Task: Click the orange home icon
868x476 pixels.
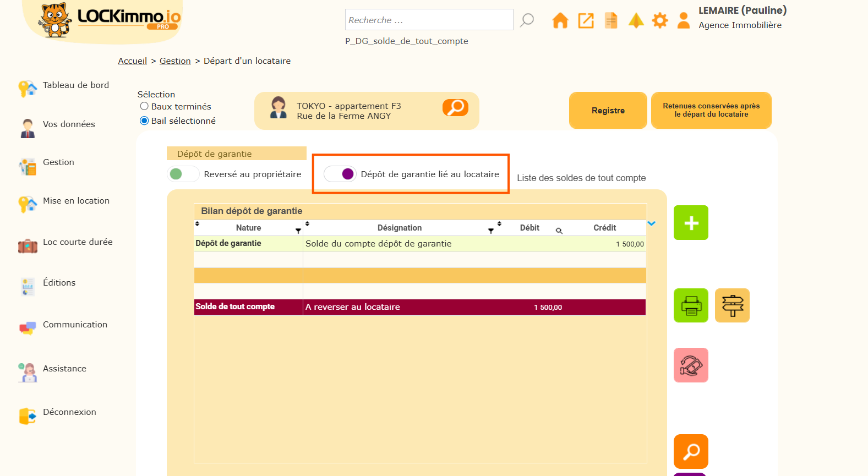Action: coord(560,21)
